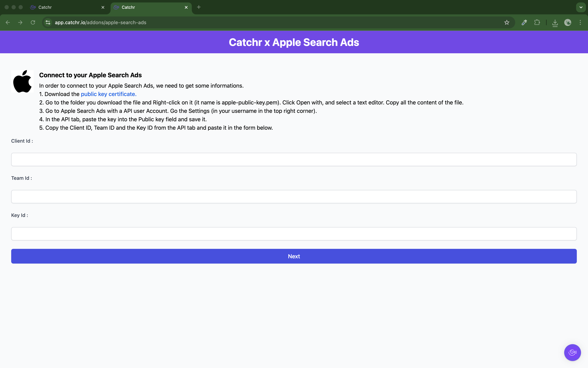The width and height of the screenshot is (588, 368).
Task: Close the active Catchr tab
Action: 186,7
